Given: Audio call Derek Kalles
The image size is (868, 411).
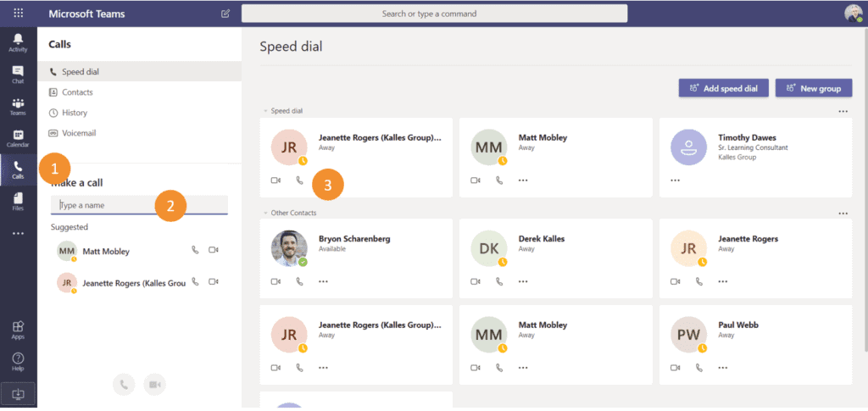Looking at the screenshot, I should (x=499, y=281).
